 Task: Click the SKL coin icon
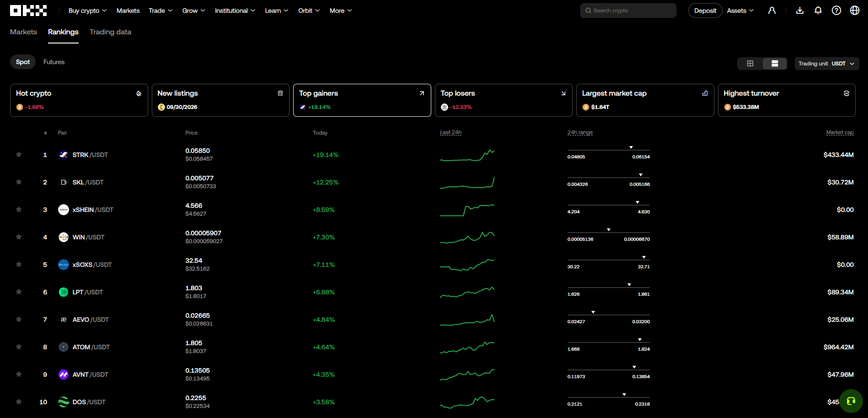point(64,182)
